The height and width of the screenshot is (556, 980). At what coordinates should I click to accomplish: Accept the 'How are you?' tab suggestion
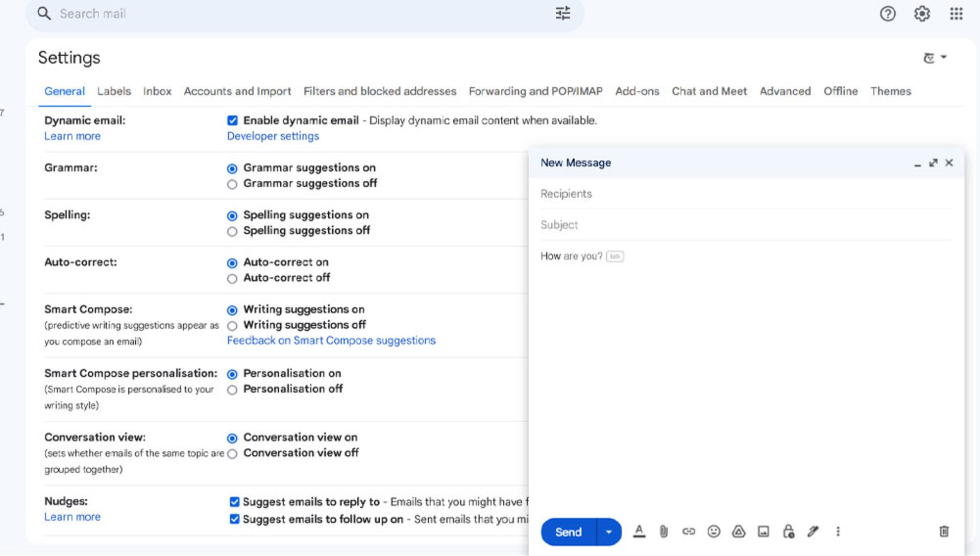coord(615,256)
